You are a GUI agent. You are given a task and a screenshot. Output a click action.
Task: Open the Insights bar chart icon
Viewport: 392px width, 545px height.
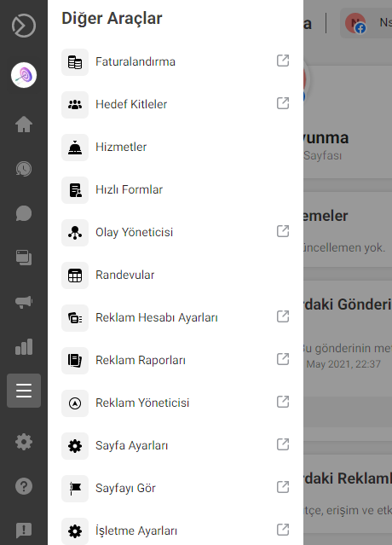click(24, 346)
